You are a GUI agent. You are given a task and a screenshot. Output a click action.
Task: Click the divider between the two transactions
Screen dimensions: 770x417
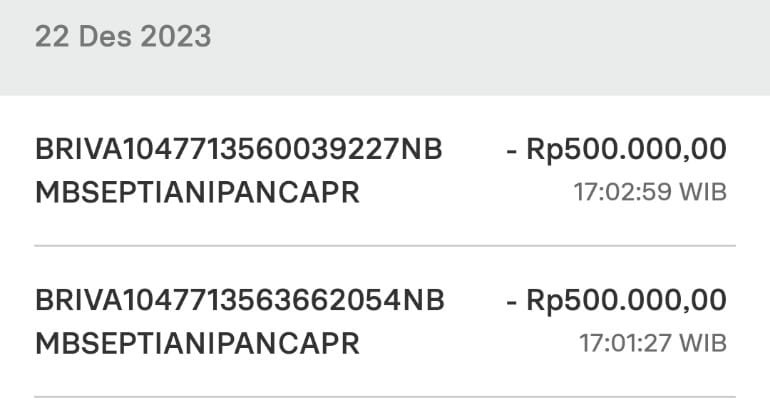[385, 245]
